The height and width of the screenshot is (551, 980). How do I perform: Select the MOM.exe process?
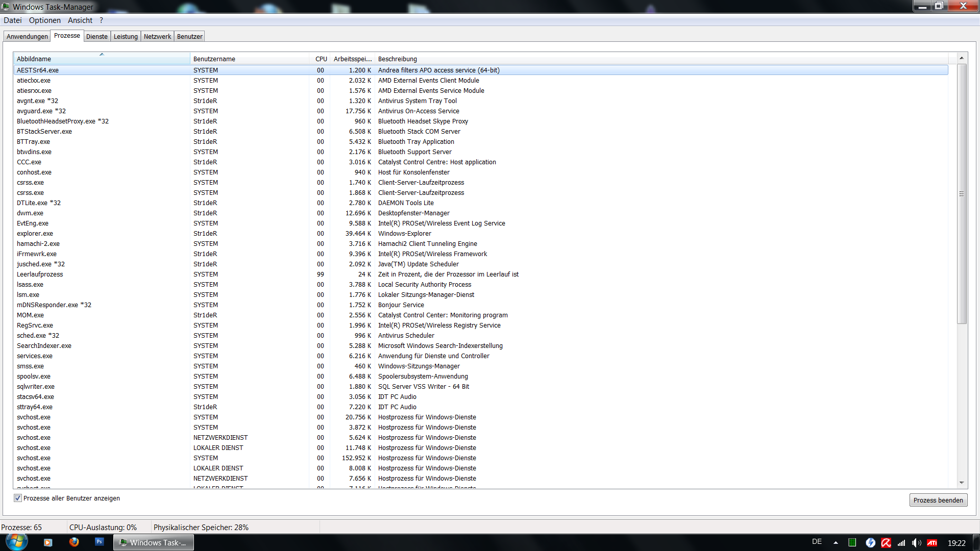click(x=481, y=315)
